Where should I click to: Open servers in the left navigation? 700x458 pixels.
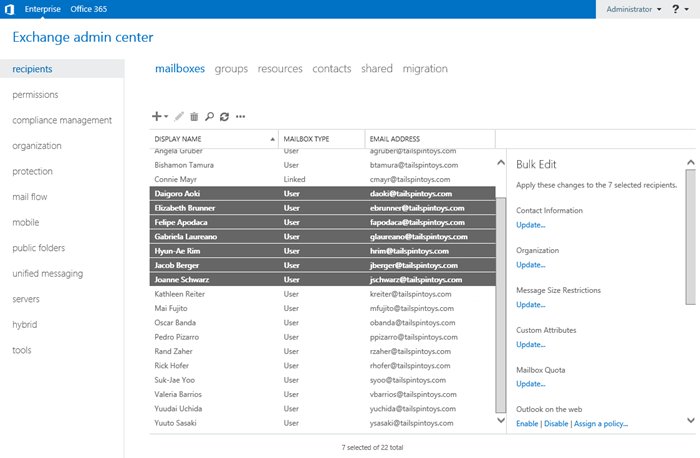coord(26,299)
